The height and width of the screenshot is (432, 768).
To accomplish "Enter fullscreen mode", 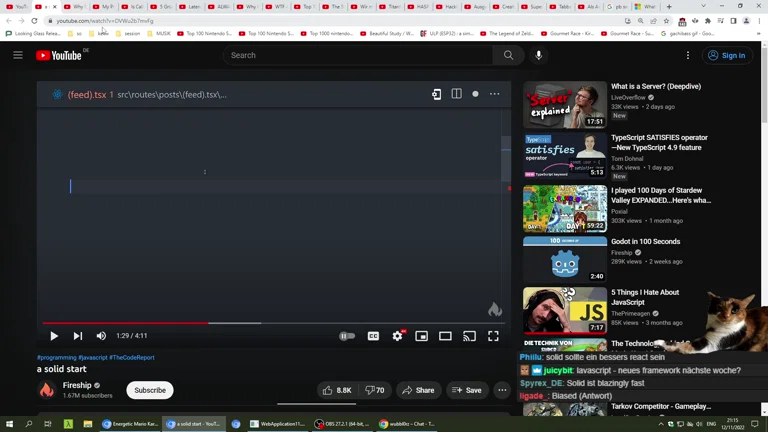I will point(493,336).
